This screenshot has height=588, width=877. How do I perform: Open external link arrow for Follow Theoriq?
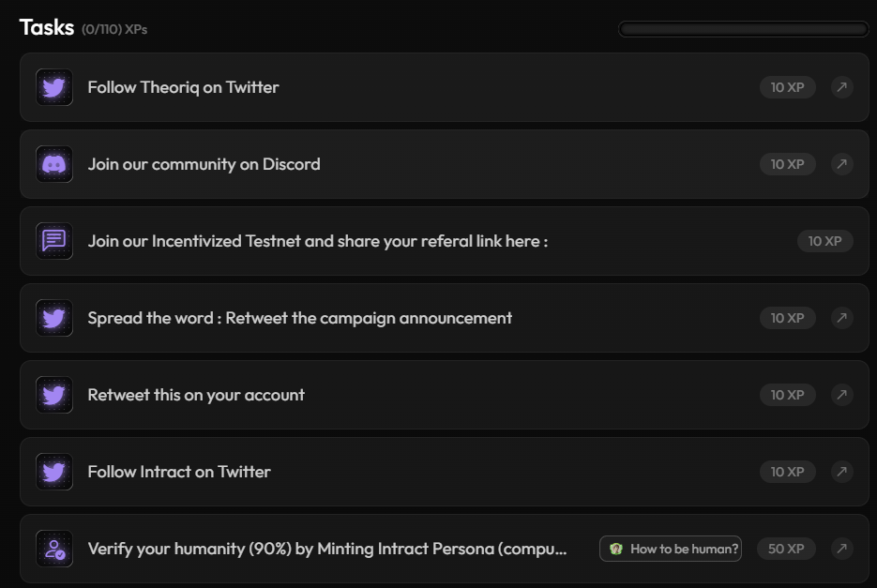pyautogui.click(x=841, y=87)
